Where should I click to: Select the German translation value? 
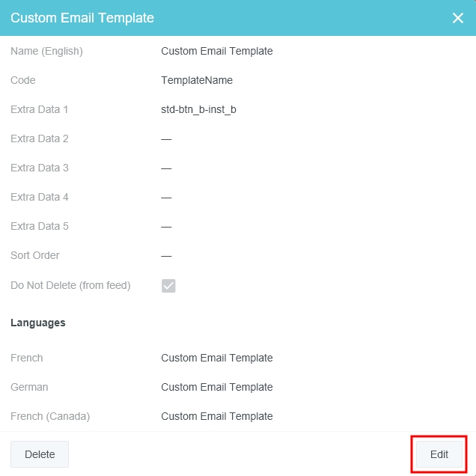pos(216,388)
